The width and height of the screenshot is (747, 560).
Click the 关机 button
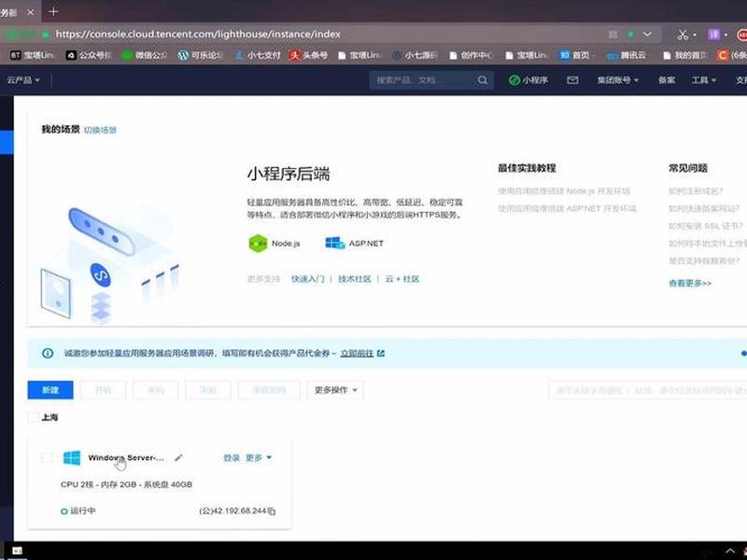pos(156,390)
